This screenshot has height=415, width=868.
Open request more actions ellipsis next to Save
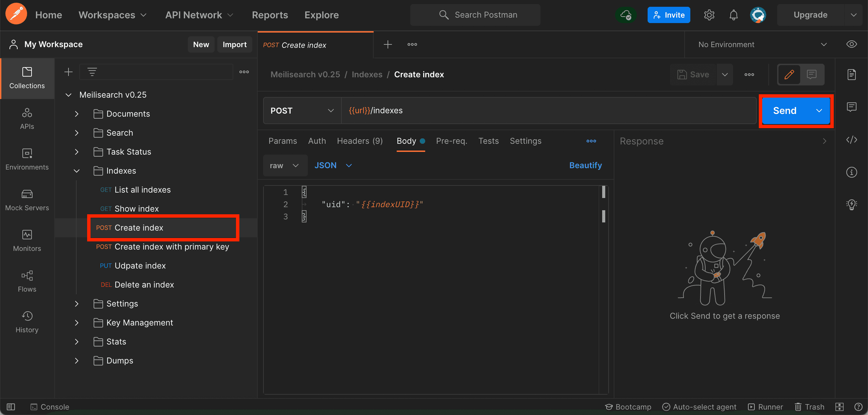pyautogui.click(x=749, y=75)
